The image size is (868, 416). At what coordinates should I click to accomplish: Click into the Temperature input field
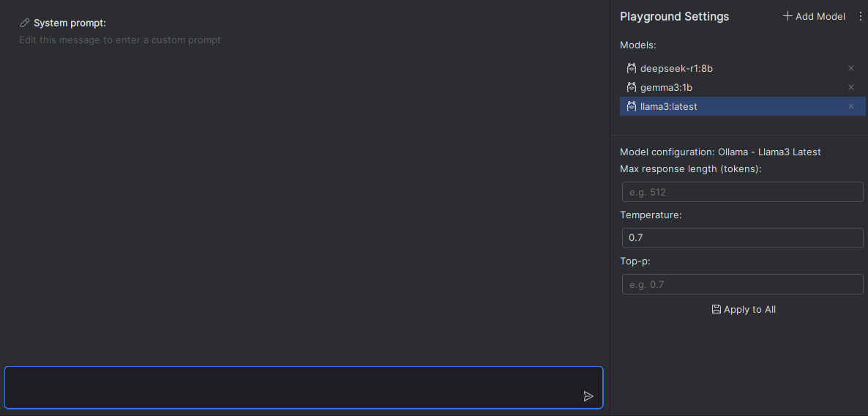[742, 238]
